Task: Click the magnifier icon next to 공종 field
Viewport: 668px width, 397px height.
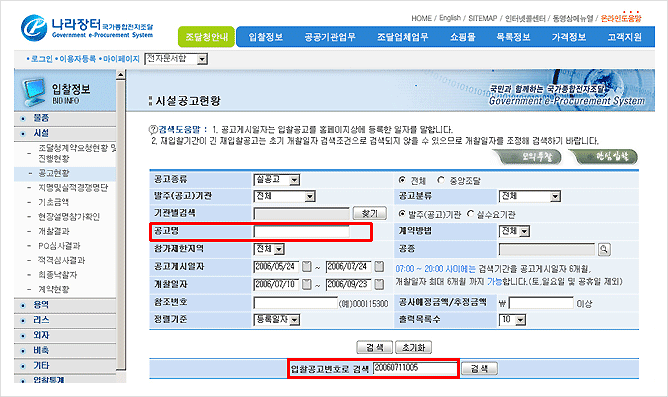Action: [604, 249]
